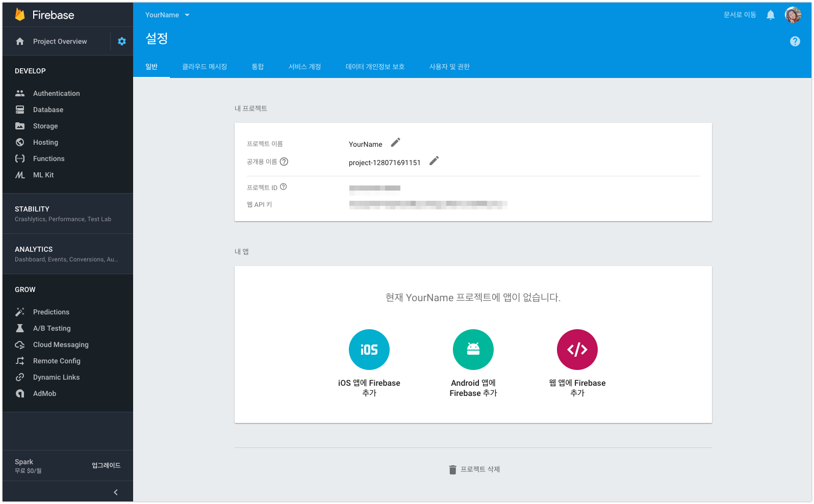
Task: Select the 일반 tab
Action: pos(151,67)
